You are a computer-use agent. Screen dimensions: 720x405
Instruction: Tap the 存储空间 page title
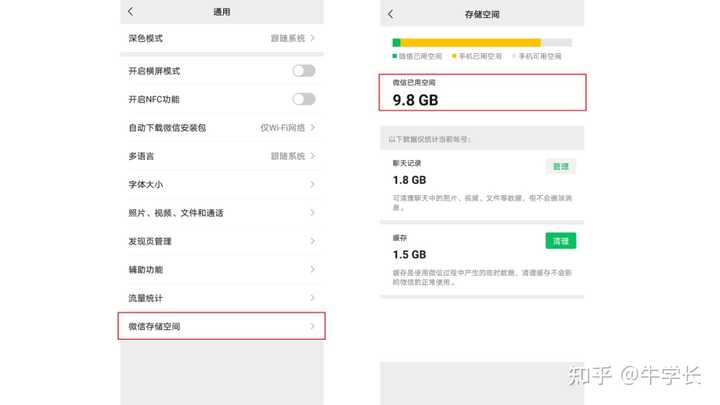482,14
